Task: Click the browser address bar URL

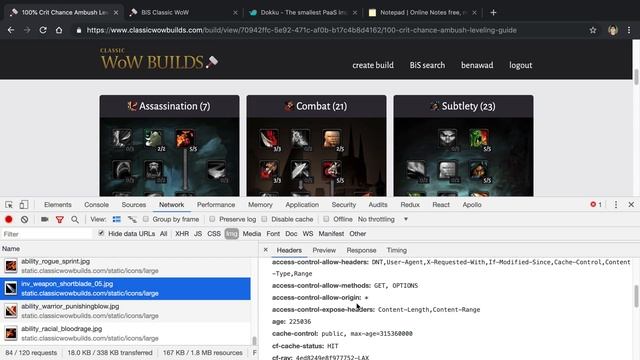Action: pyautogui.click(x=302, y=30)
